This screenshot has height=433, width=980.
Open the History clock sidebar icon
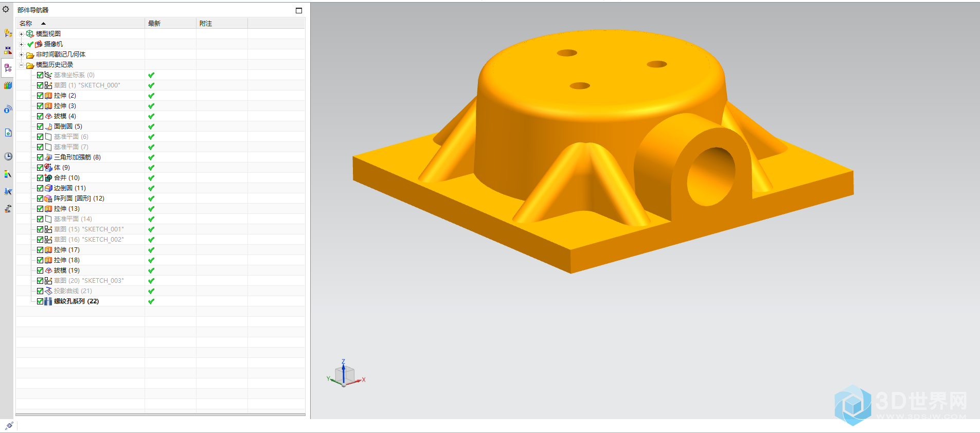coord(8,156)
